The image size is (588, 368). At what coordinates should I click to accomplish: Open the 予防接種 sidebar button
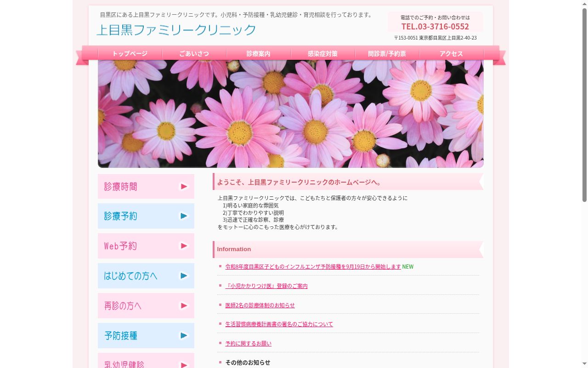tap(146, 336)
